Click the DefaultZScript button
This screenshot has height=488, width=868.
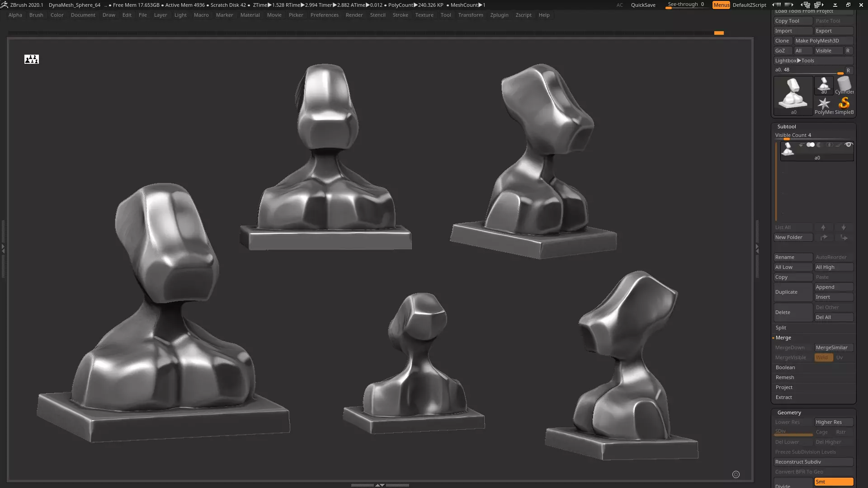749,5
